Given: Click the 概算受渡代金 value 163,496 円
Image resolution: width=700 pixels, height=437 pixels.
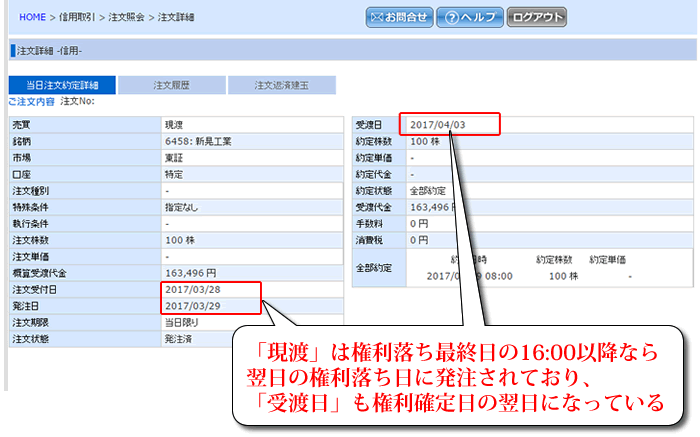Looking at the screenshot, I should pyautogui.click(x=193, y=273).
